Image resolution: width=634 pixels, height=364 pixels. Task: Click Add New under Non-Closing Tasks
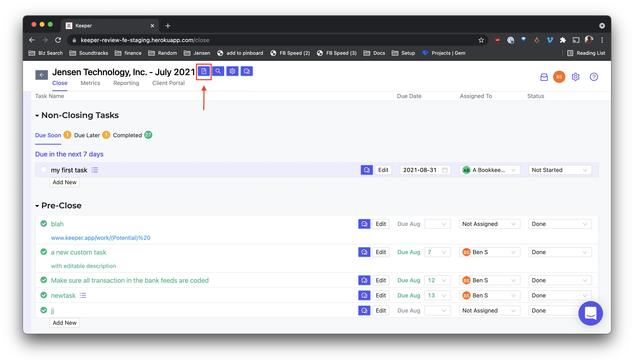point(65,182)
